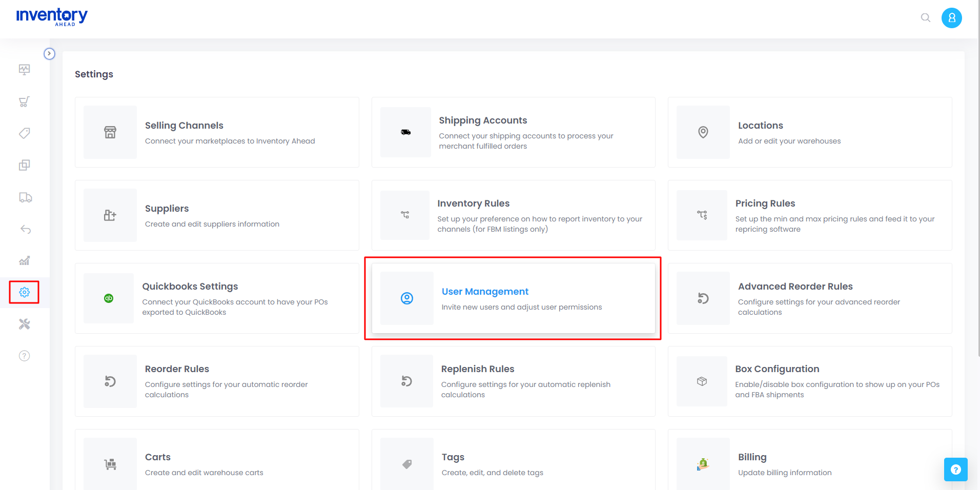The image size is (980, 490).
Task: Select the shopping cart icon in the sidebar
Action: pyautogui.click(x=24, y=101)
